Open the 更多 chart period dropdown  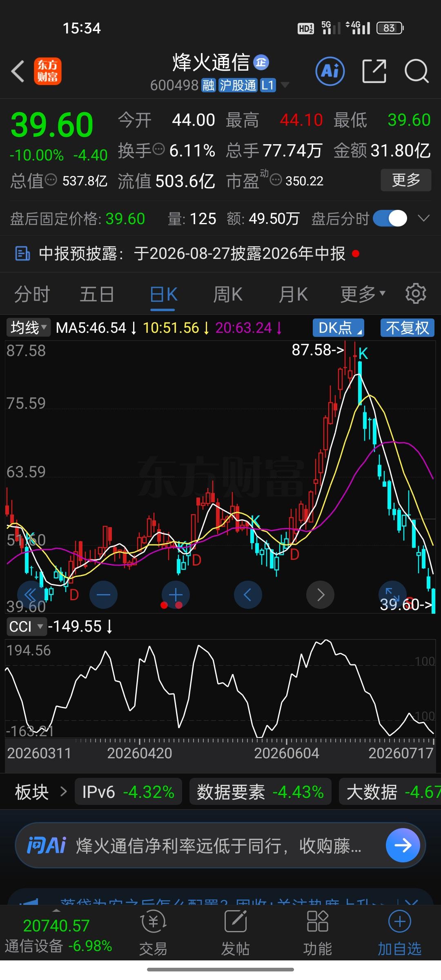(363, 294)
